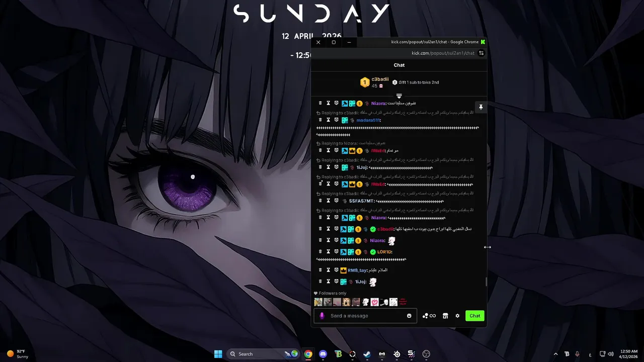Delete c3badii's message with trash icon
The image size is (644, 362).
pos(320,229)
